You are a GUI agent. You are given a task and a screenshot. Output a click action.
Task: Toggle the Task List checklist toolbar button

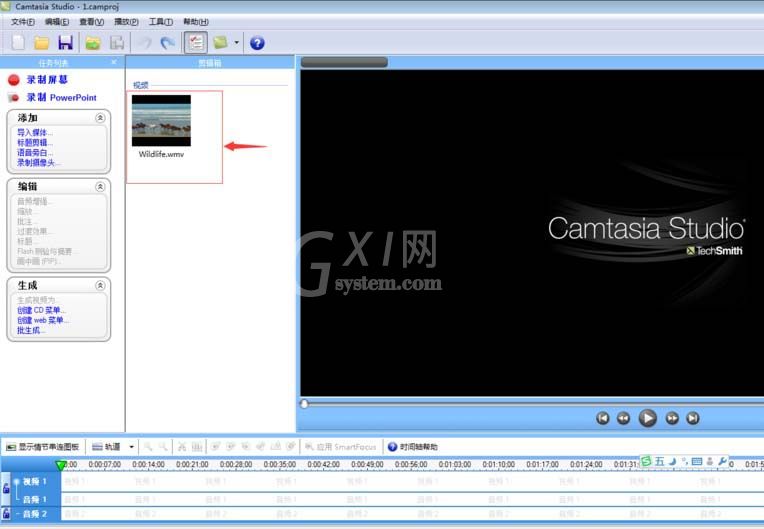[196, 43]
